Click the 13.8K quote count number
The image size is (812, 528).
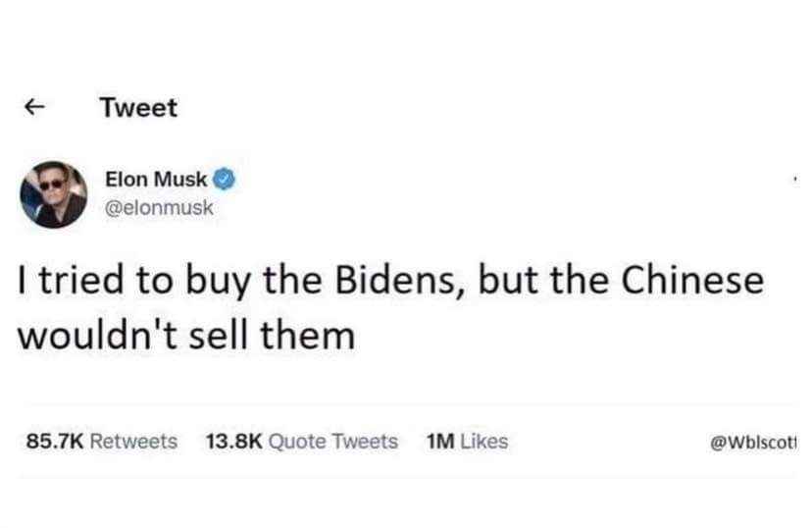233,442
